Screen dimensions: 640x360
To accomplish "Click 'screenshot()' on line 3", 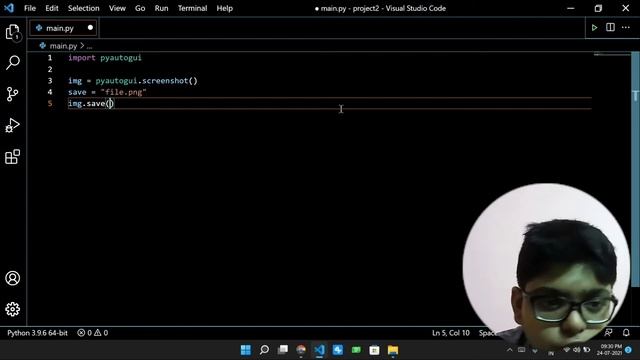I will [170, 80].
